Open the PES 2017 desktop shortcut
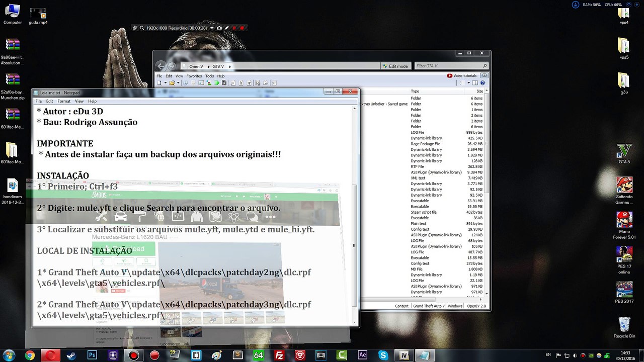644x362 pixels. point(624,293)
